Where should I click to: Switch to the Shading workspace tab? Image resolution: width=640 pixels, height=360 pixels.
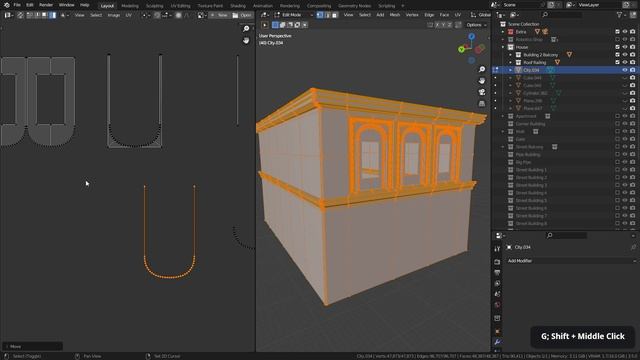(x=238, y=6)
